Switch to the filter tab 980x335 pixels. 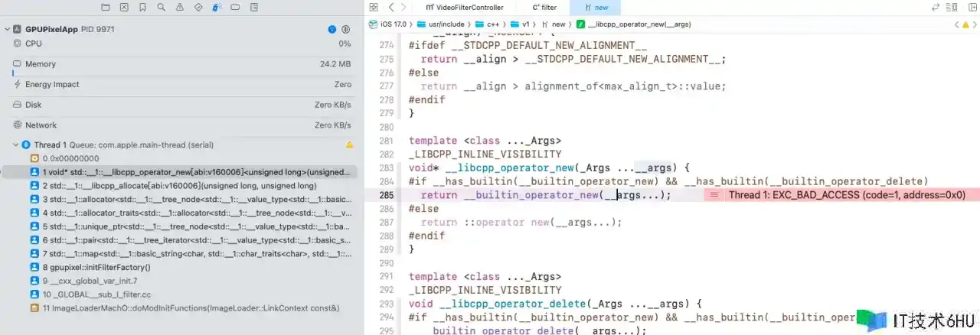[544, 7]
